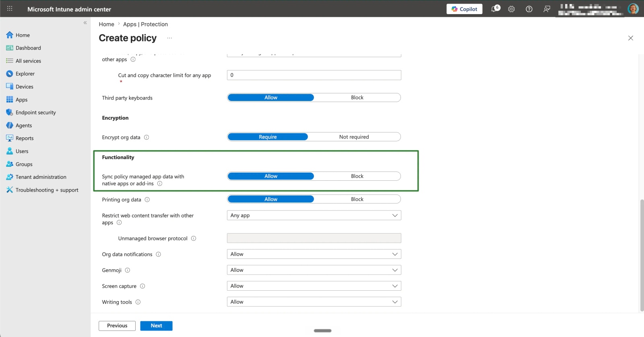Image resolution: width=644 pixels, height=337 pixels.
Task: Click the Apps | Protection breadcrumb
Action: [145, 24]
